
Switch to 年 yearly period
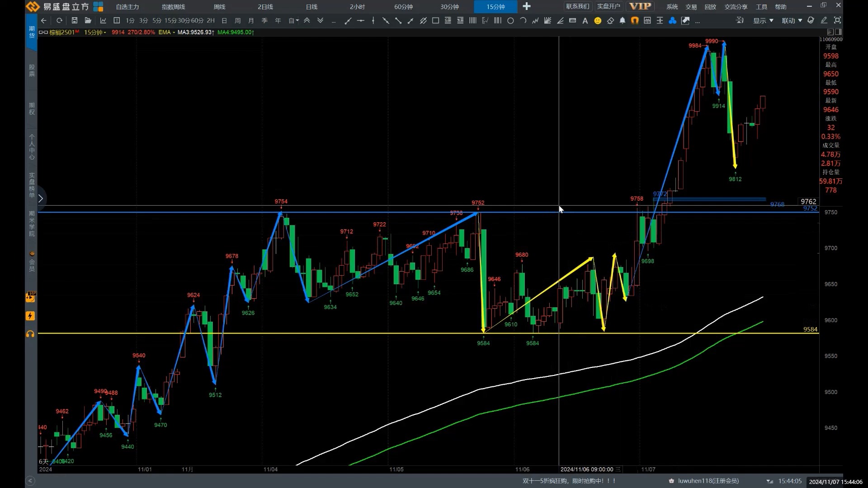click(278, 20)
